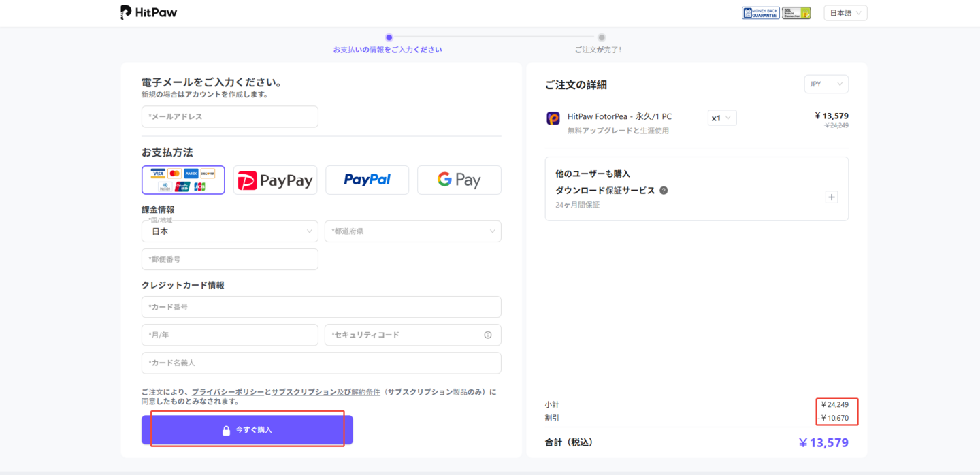
Task: Open the 都道府県 prefecture dropdown
Action: [x=412, y=231]
